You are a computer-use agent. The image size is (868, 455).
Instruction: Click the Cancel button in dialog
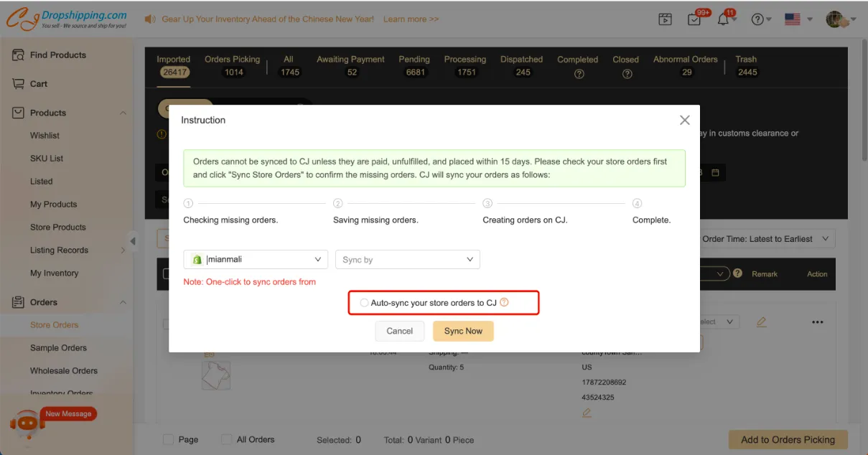(399, 331)
